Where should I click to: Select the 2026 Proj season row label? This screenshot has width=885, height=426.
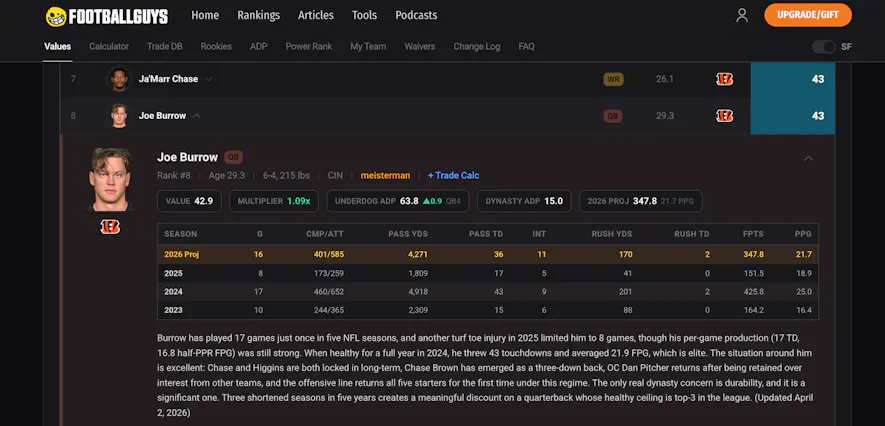tap(182, 254)
